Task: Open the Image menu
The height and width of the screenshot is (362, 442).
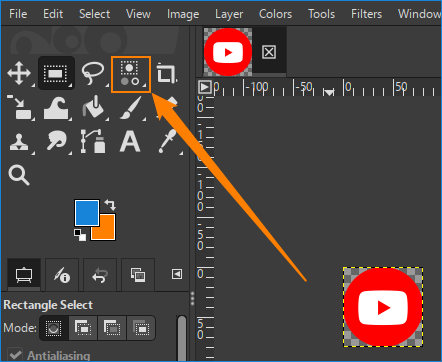Action: coord(183,14)
